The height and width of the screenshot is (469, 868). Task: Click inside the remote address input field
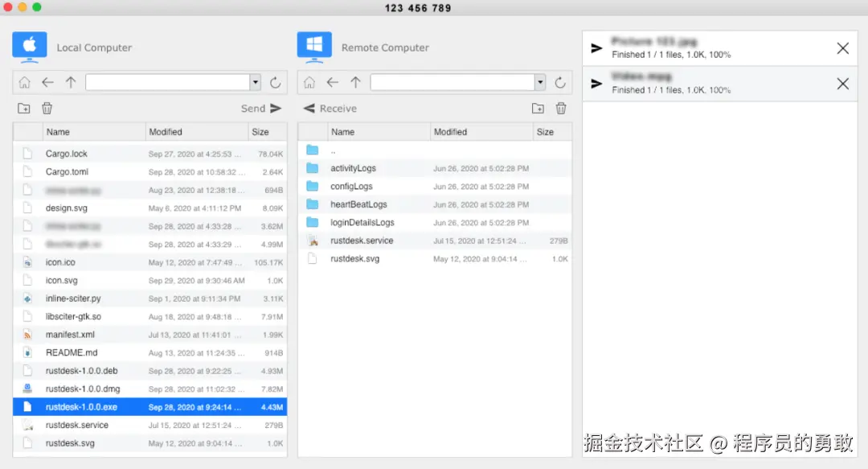point(450,82)
